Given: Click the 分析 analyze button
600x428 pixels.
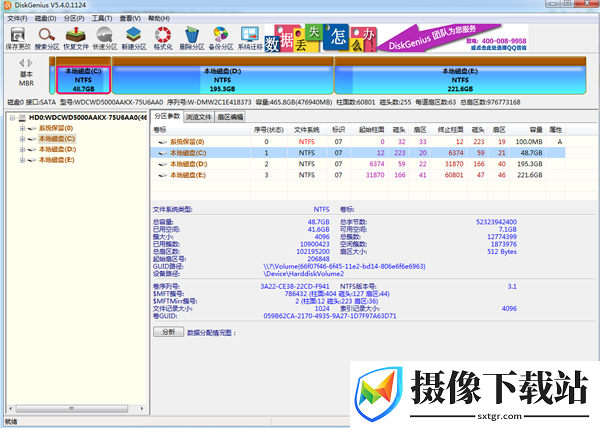Looking at the screenshot, I should (168, 332).
